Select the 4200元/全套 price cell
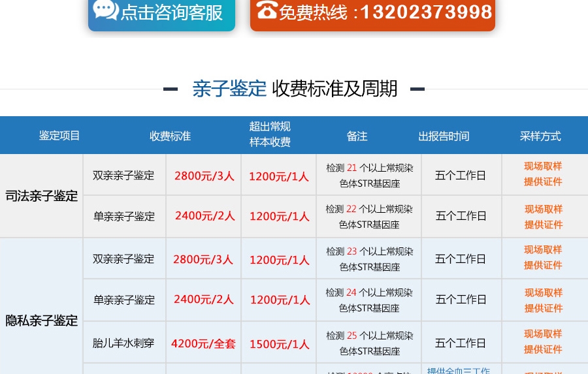588x374 pixels. pos(203,343)
